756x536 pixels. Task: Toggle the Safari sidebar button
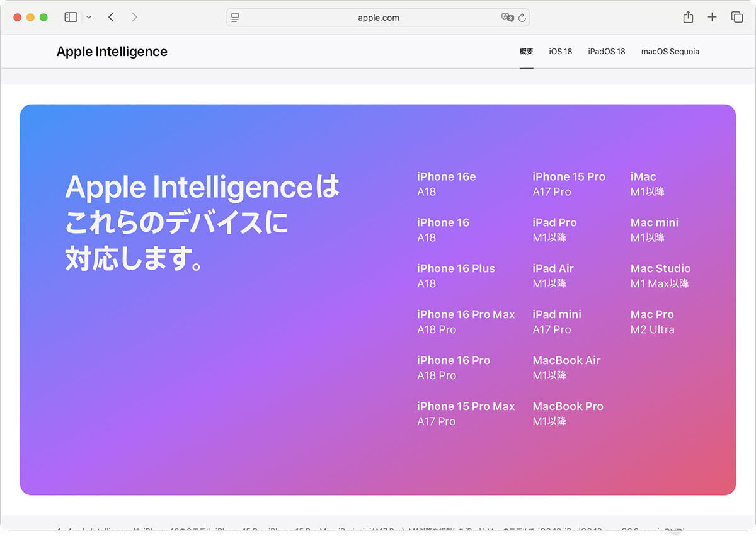[71, 18]
